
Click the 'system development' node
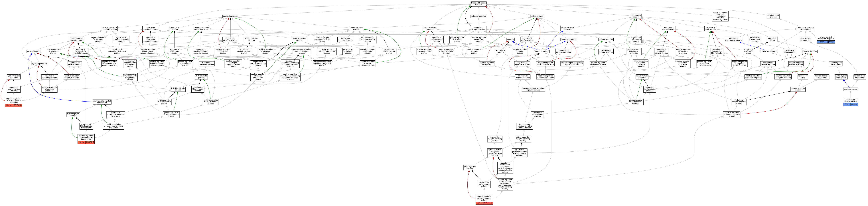pyautogui.click(x=769, y=52)
